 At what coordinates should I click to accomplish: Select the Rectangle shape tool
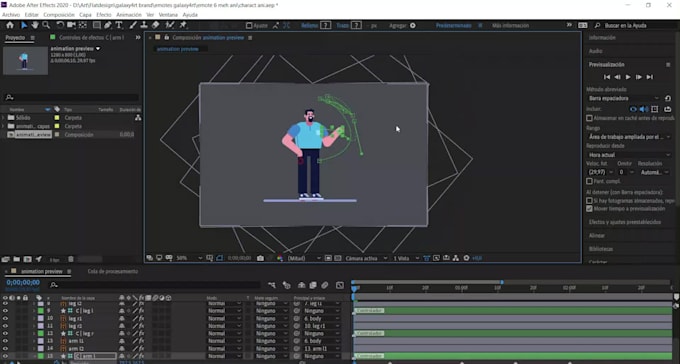(x=97, y=26)
